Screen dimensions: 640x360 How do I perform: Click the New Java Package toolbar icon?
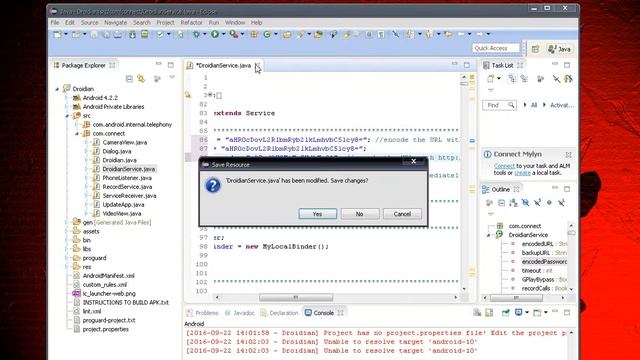pos(254,35)
